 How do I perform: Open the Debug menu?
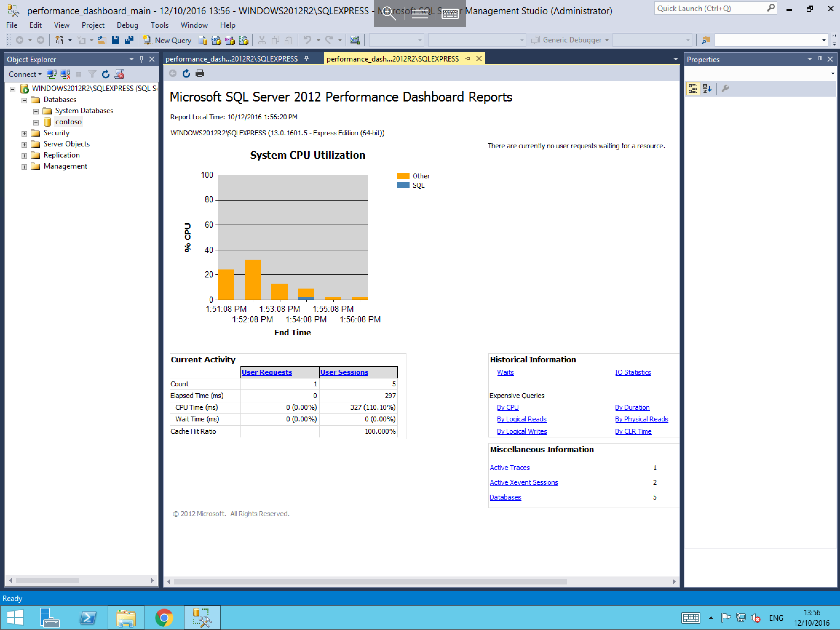[127, 25]
